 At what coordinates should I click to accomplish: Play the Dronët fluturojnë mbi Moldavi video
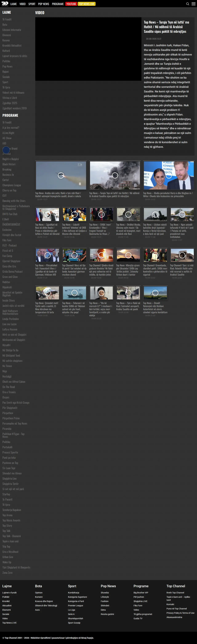tap(155, 293)
